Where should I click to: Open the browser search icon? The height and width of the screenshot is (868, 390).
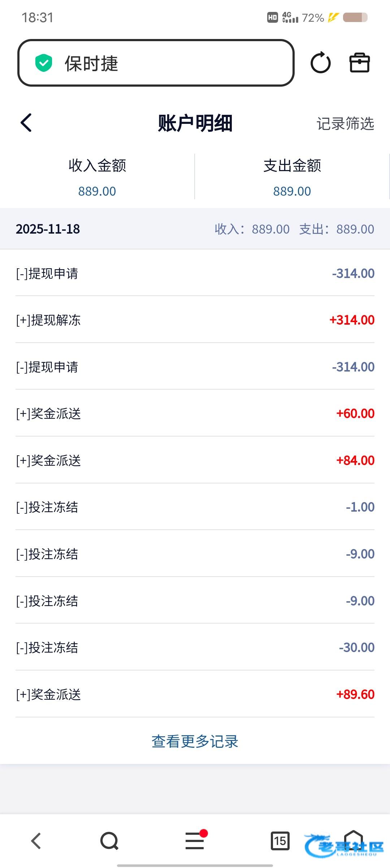[109, 841]
